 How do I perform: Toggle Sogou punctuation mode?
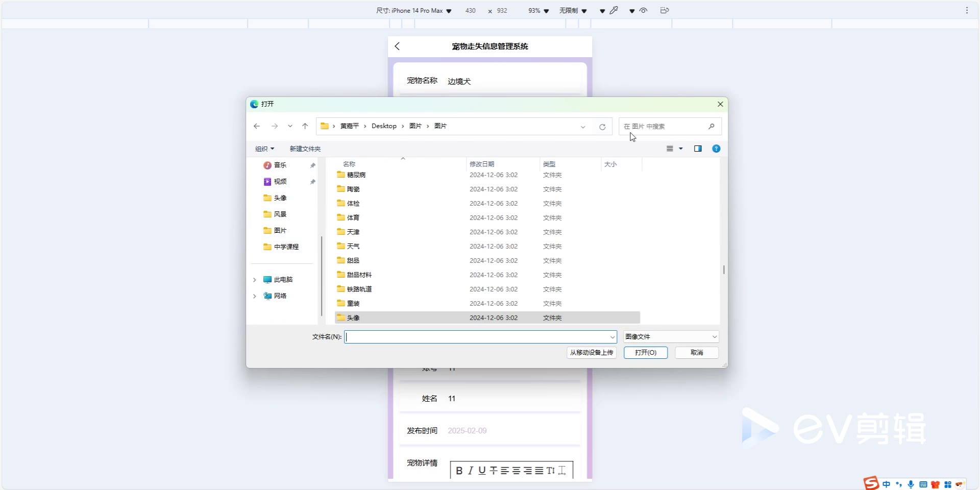tap(899, 484)
